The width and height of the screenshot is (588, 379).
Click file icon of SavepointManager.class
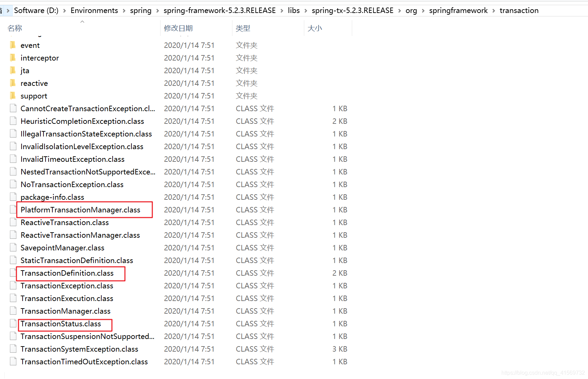pyautogui.click(x=13, y=248)
